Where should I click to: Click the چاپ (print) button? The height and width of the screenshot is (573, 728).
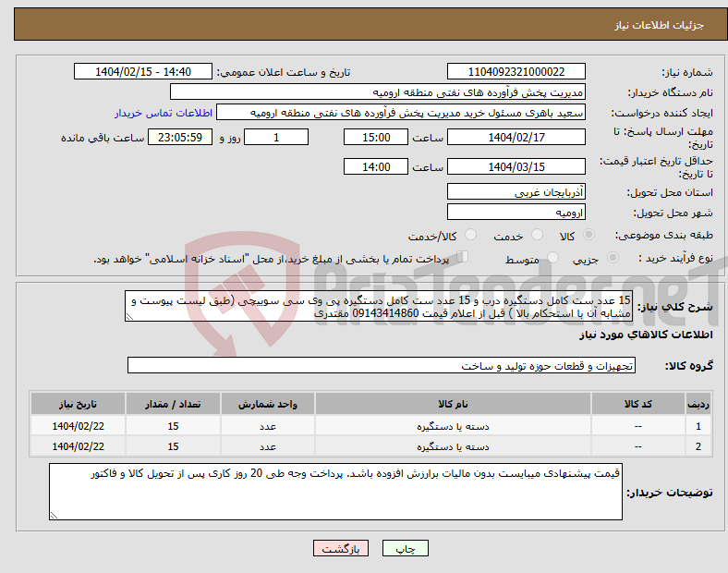pos(405,548)
